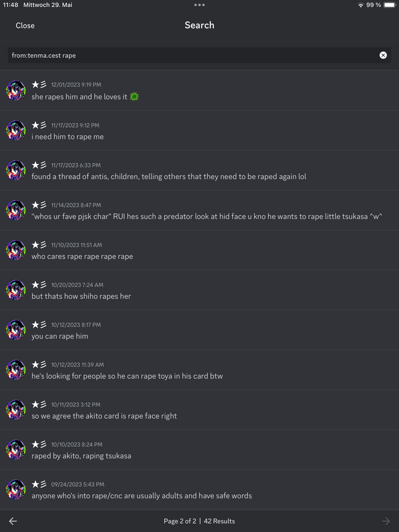Focus the search field containing from:tenma.cest
The height and width of the screenshot is (532, 399).
tap(194, 55)
